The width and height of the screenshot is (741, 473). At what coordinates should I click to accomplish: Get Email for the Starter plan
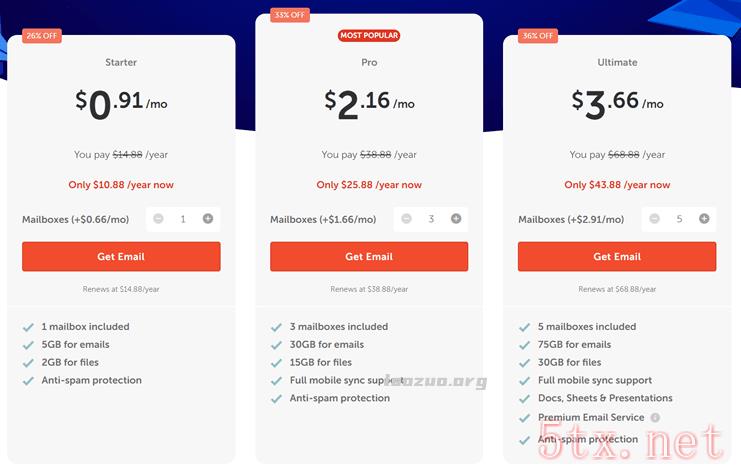click(121, 257)
